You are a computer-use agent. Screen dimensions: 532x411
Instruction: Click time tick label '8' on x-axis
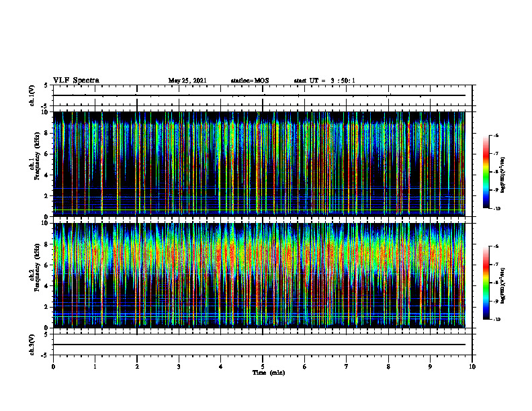point(388,367)
